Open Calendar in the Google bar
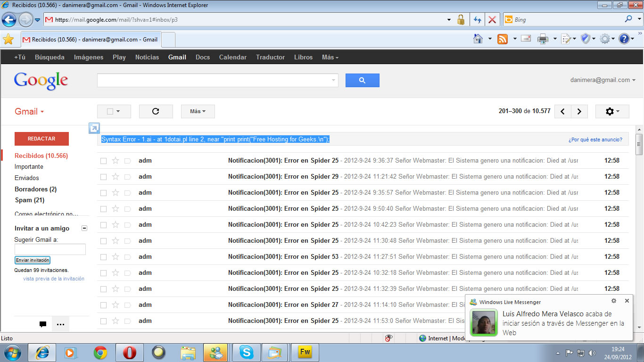 (x=233, y=57)
